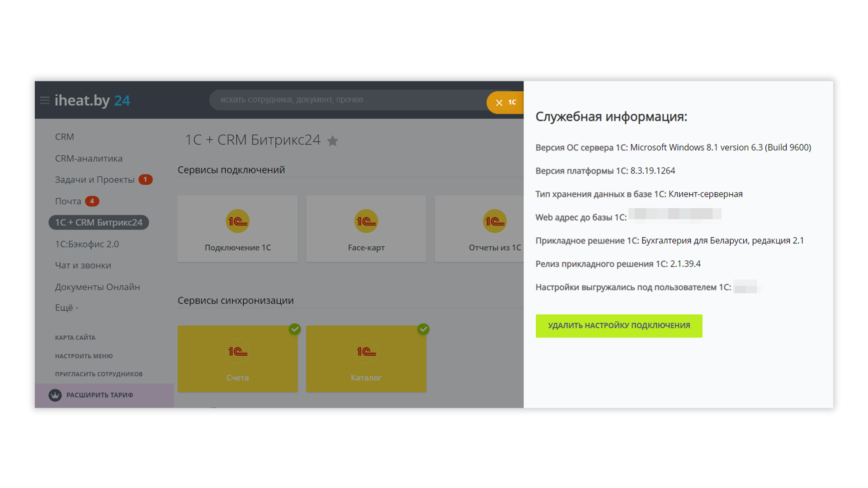Close the 1С side panel

point(499,103)
